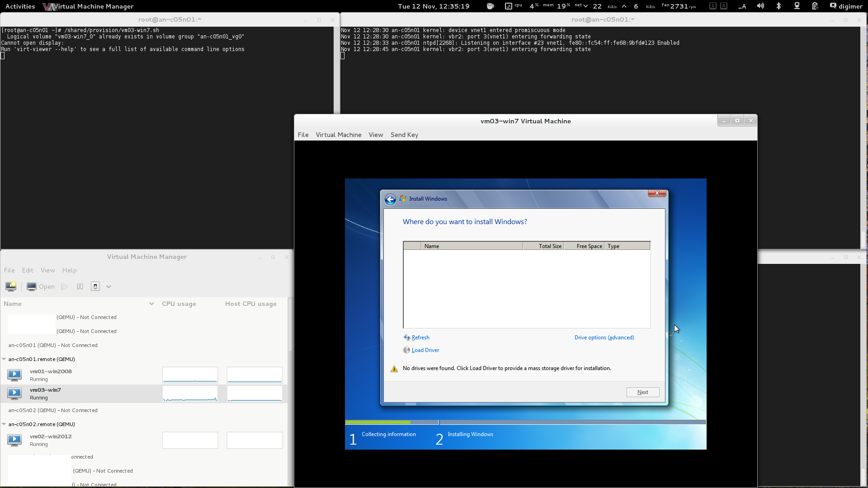Viewport: 868px width, 488px height.
Task: Click the yellow warning triangle icon
Action: pos(394,369)
